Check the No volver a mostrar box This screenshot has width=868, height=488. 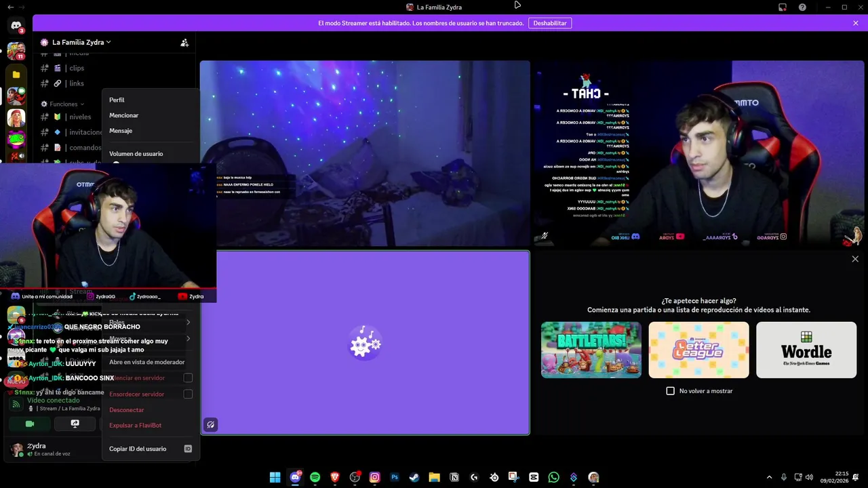coord(671,391)
